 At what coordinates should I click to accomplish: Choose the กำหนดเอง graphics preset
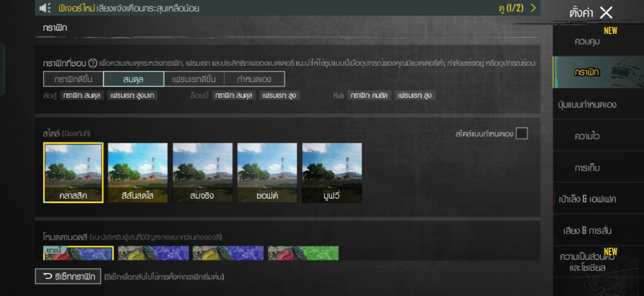point(254,79)
